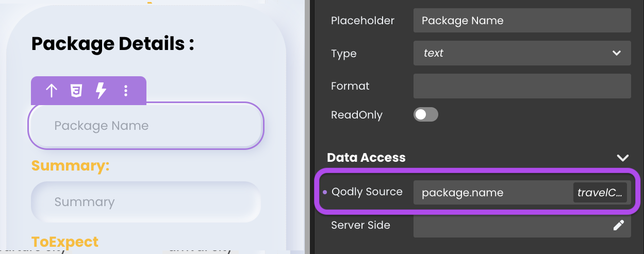Toggle the ReadOnly switch
The width and height of the screenshot is (644, 254).
coord(426,114)
